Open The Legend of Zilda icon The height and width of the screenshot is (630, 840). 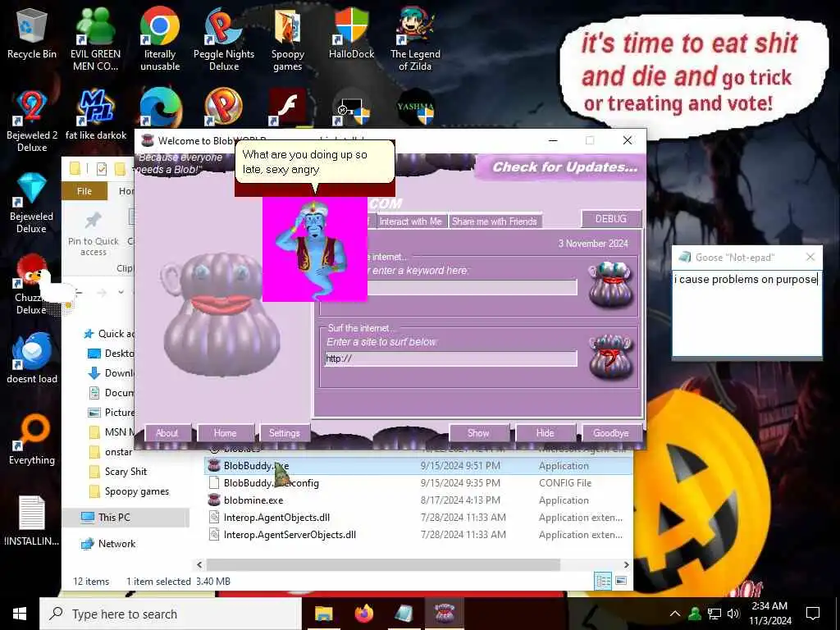point(415,39)
